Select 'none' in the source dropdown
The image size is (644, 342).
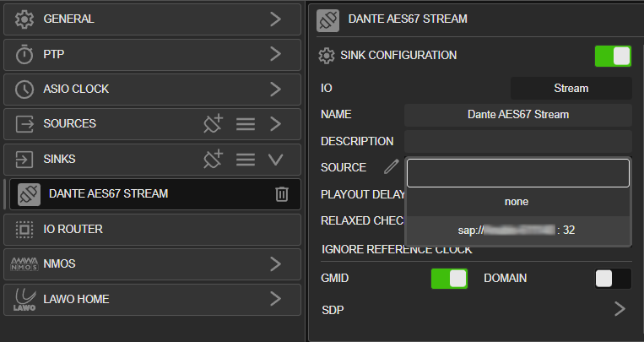click(517, 202)
